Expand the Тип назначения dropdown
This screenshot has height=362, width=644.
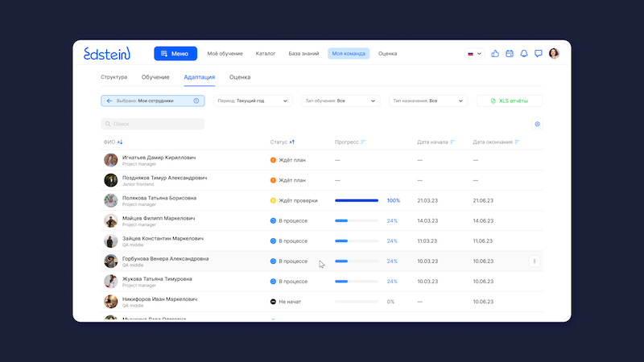click(428, 101)
